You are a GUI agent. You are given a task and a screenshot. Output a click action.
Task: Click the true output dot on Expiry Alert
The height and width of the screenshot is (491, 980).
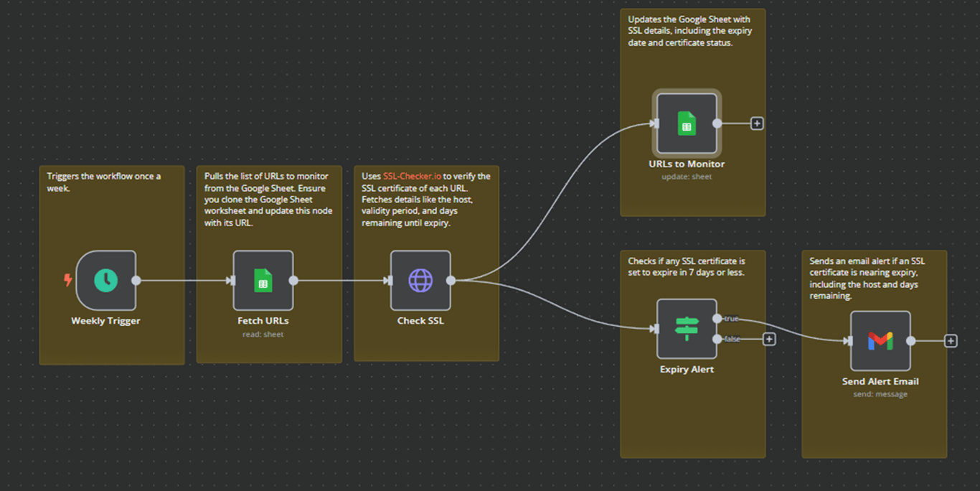pos(716,317)
